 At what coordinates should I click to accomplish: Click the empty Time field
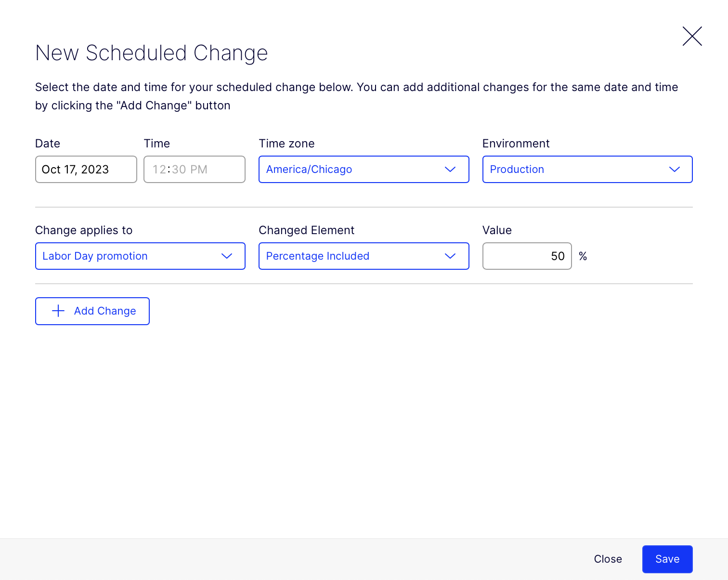[194, 169]
